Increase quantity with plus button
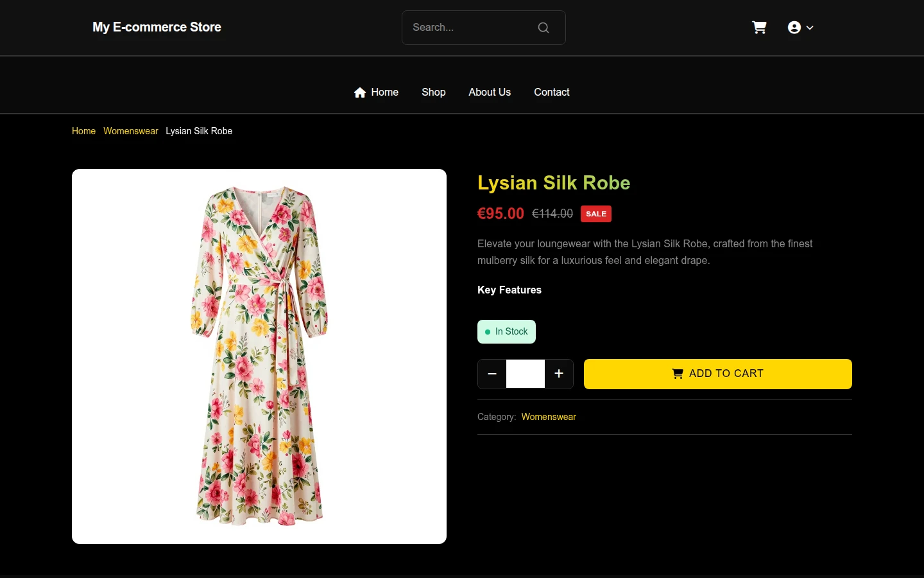The height and width of the screenshot is (578, 924). tap(559, 374)
